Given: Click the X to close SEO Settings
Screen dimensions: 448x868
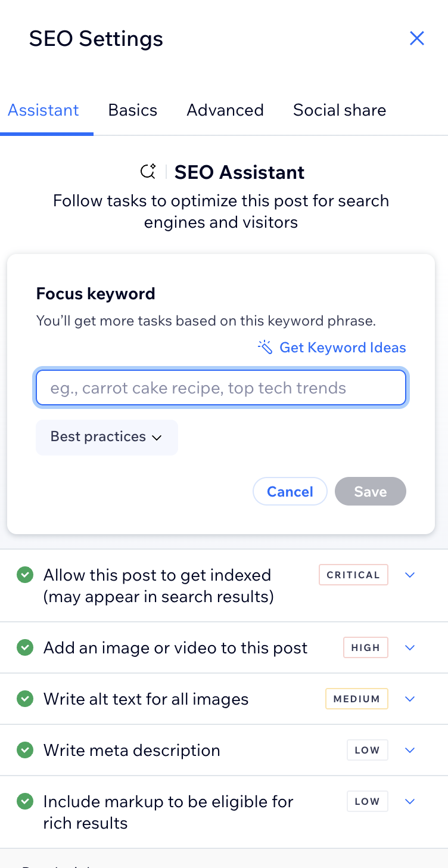Looking at the screenshot, I should coord(417,38).
